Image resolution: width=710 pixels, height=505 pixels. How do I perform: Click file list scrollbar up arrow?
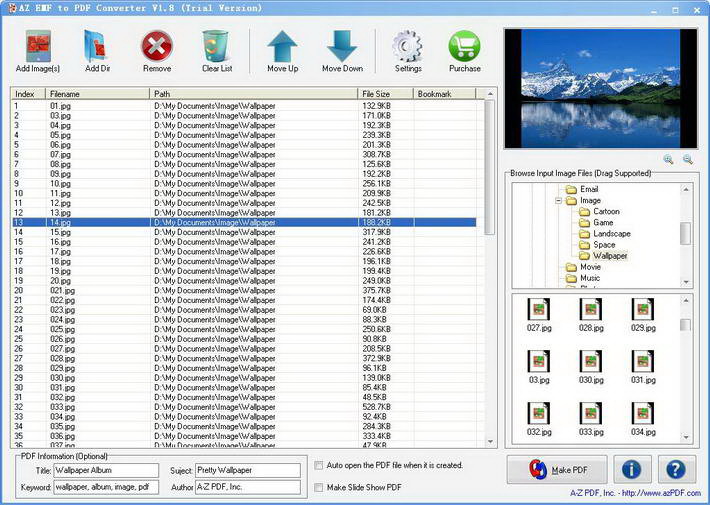490,94
